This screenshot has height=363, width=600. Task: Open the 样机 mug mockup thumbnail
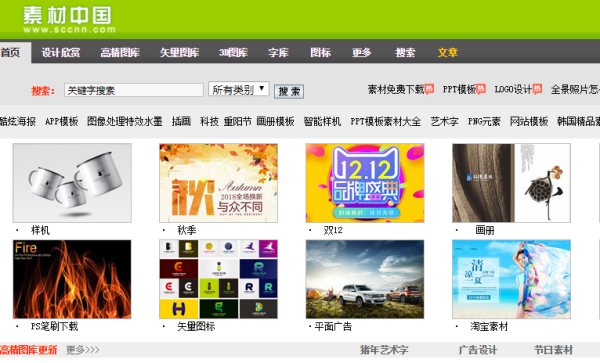72,183
